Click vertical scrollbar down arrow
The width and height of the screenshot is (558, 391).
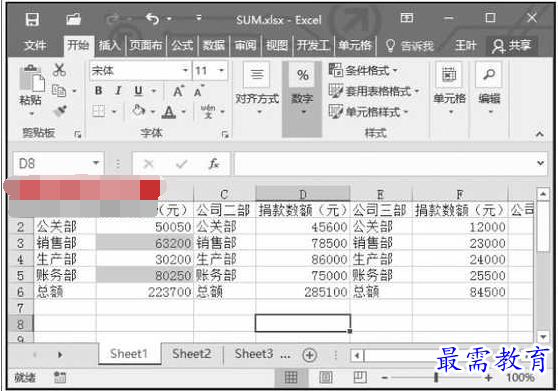pos(543,336)
